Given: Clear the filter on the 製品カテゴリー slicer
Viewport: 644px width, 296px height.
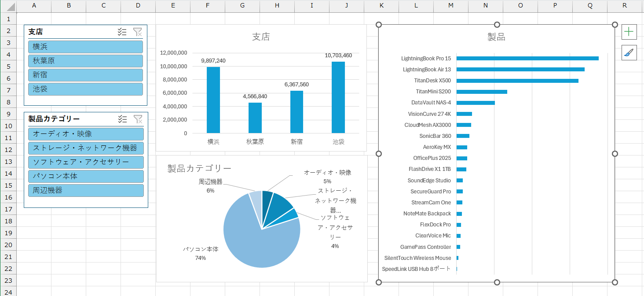Looking at the screenshot, I should pyautogui.click(x=138, y=119).
